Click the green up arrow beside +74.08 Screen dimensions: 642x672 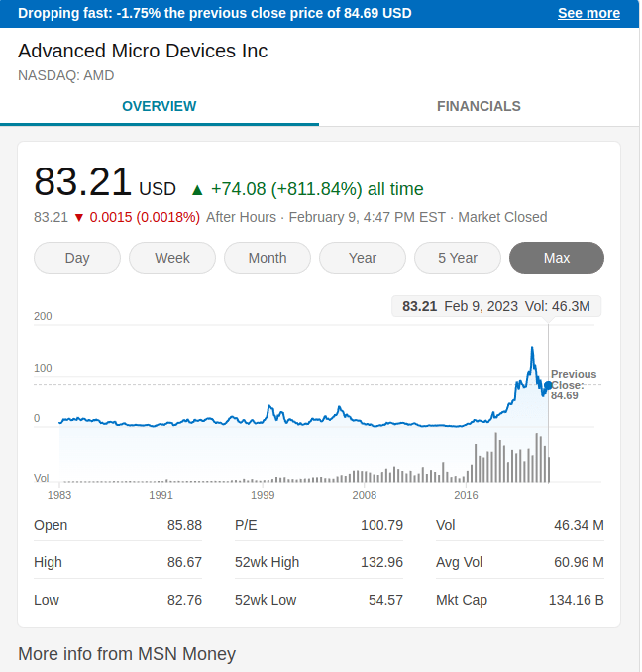[197, 190]
